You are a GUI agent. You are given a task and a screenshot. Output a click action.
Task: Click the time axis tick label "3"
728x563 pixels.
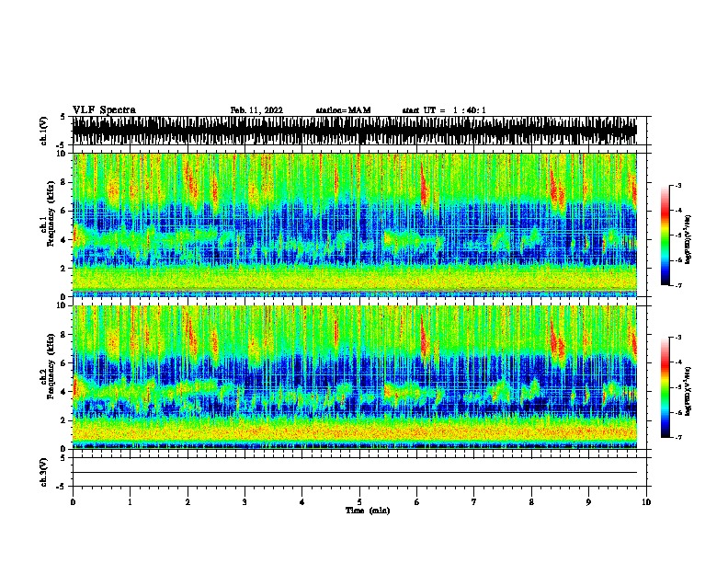(x=245, y=502)
